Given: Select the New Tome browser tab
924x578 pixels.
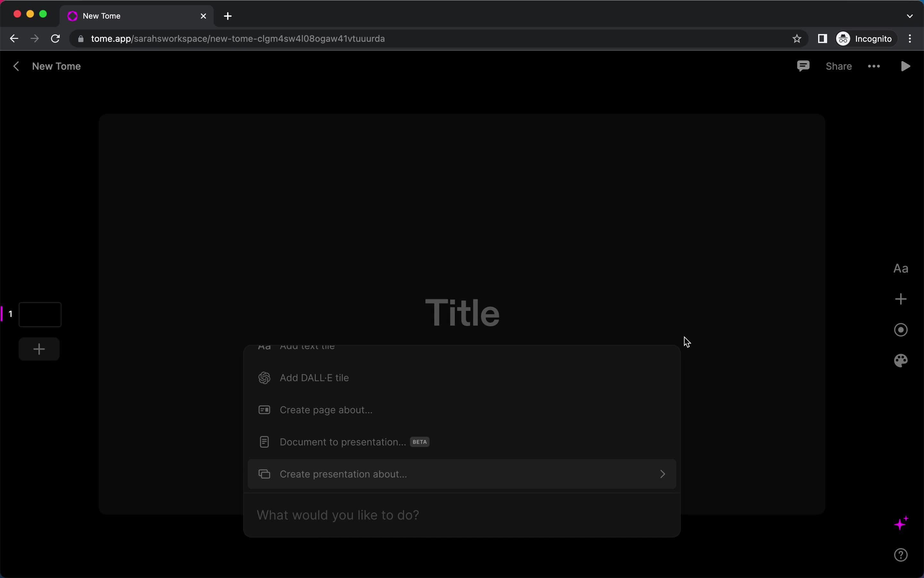Looking at the screenshot, I should click(137, 16).
